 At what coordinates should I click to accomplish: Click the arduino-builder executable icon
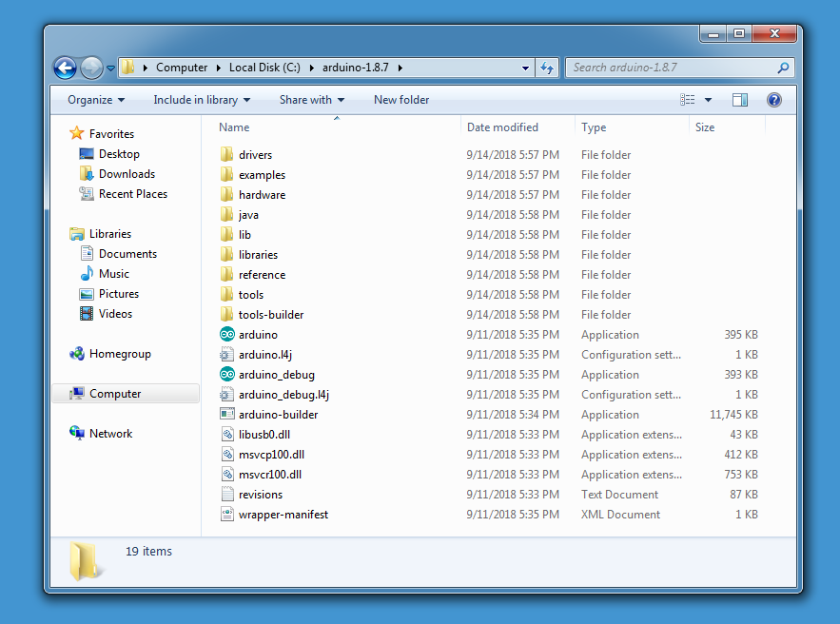pyautogui.click(x=227, y=415)
